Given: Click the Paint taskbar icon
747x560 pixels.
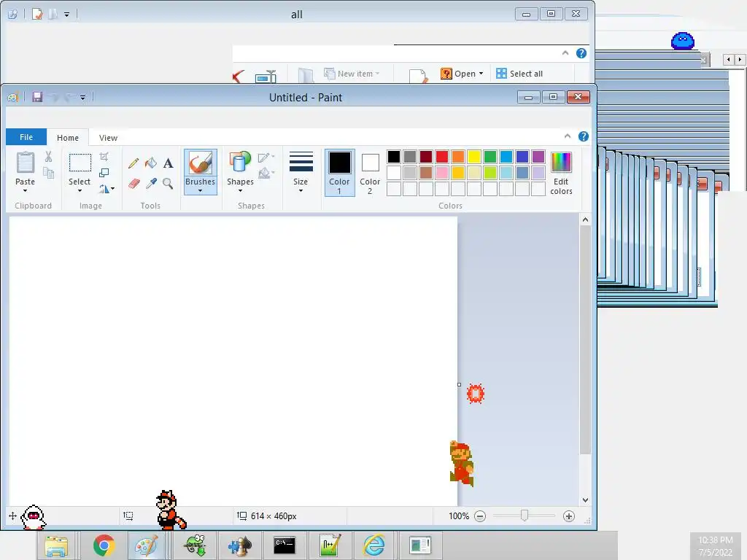Looking at the screenshot, I should coord(147,545).
